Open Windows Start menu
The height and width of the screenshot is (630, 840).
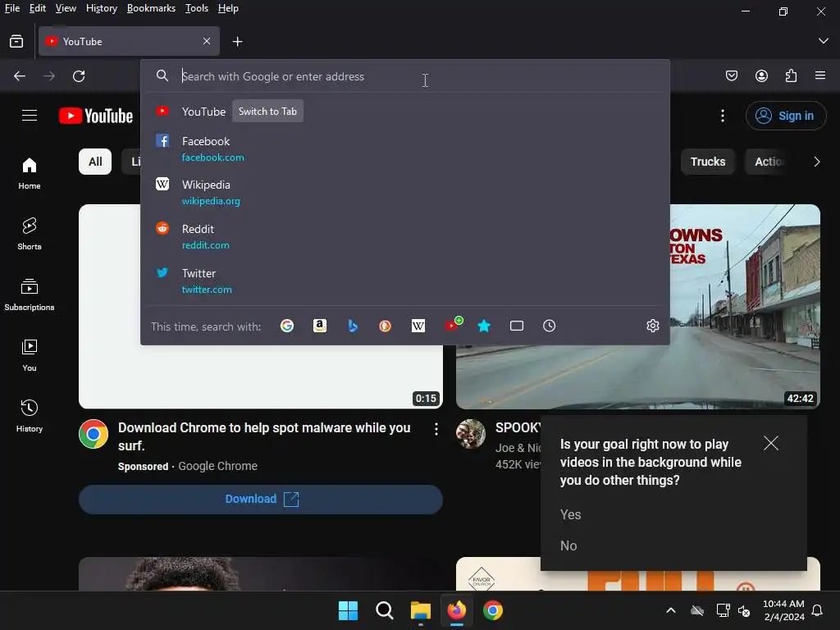pos(348,610)
